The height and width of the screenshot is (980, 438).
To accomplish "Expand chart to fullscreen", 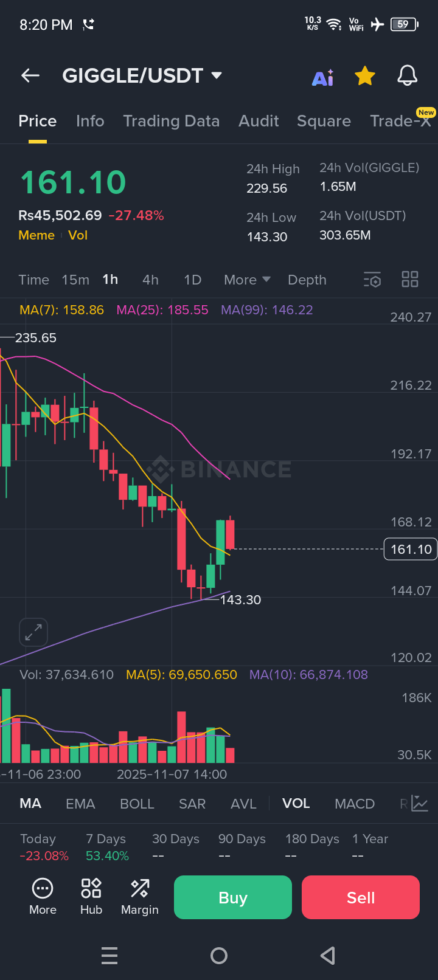I will pyautogui.click(x=33, y=632).
